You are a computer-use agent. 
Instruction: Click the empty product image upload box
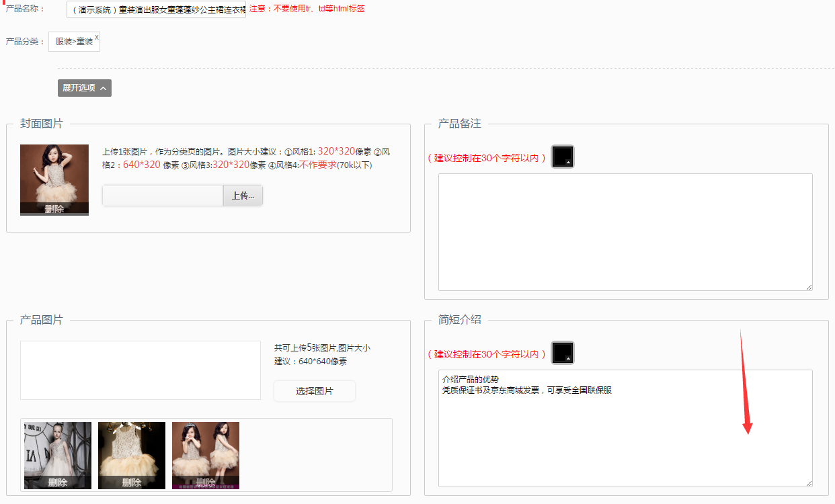click(141, 370)
